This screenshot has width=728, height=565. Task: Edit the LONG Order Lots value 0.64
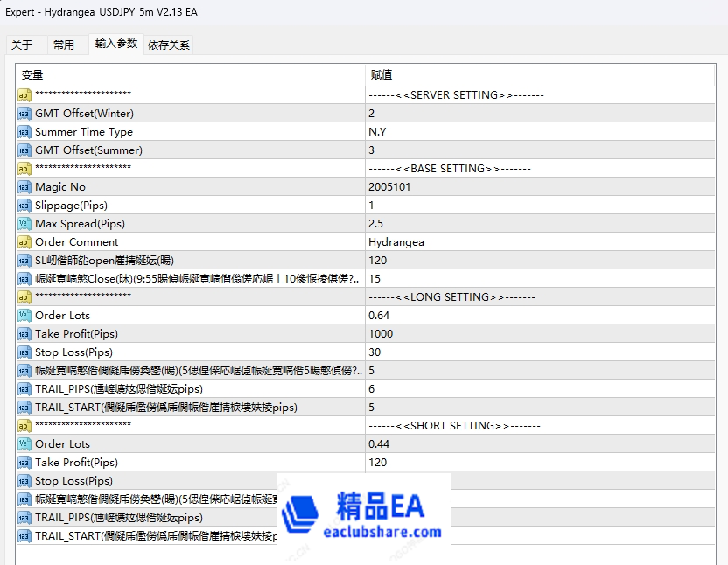click(x=380, y=316)
